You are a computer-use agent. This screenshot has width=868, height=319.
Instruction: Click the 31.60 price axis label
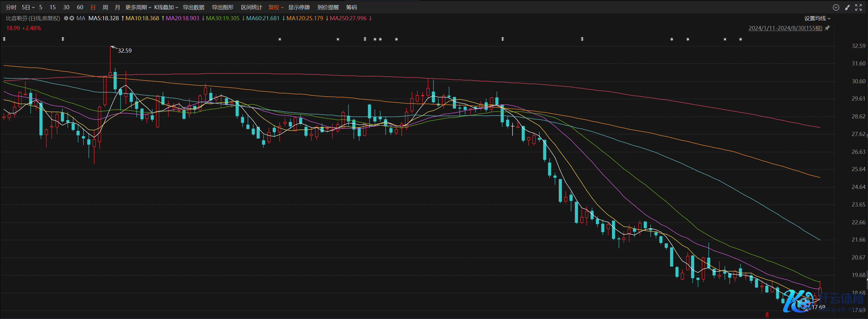point(858,64)
